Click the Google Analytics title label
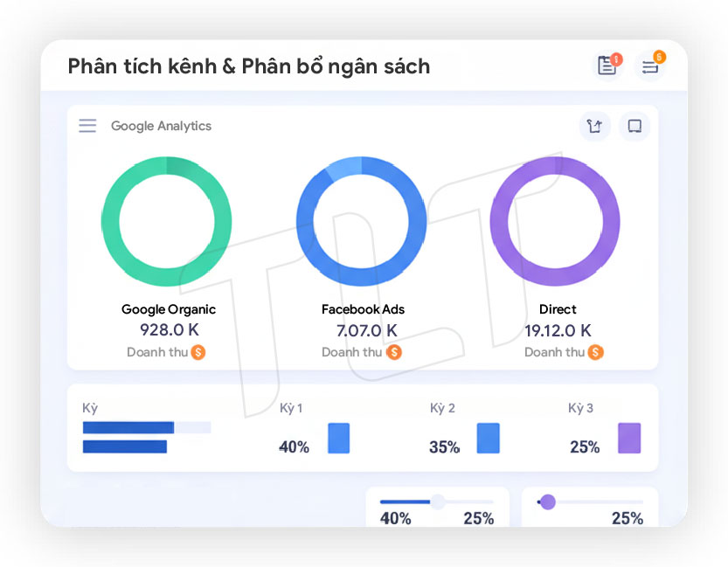Viewport: 728px width, 567px height. point(161,126)
